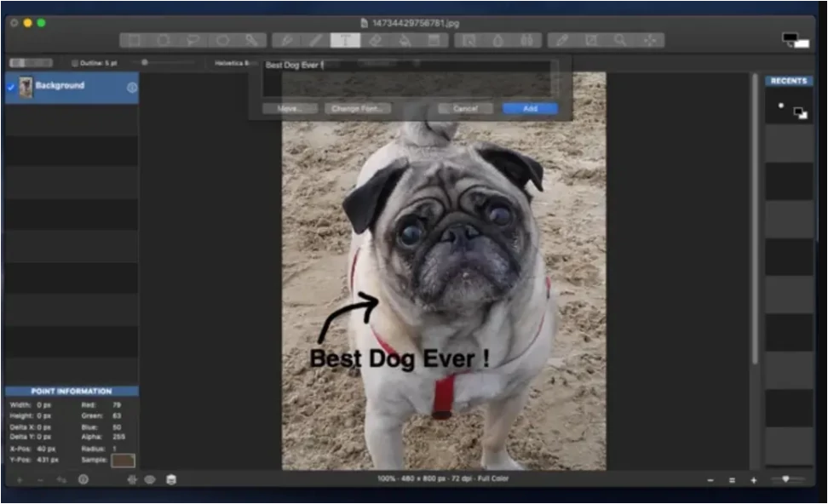Image resolution: width=828 pixels, height=504 pixels.
Task: Choose the zoom magnifier tool
Action: (x=620, y=40)
